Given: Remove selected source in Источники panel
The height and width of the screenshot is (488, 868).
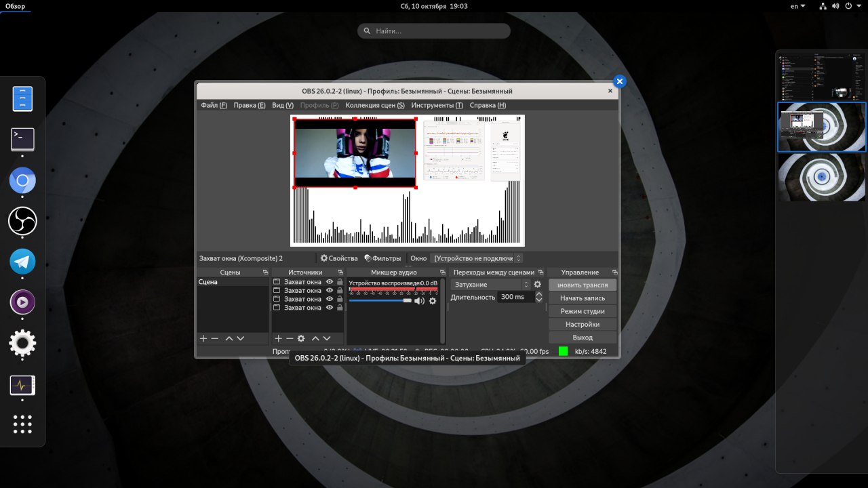Looking at the screenshot, I should click(x=290, y=338).
